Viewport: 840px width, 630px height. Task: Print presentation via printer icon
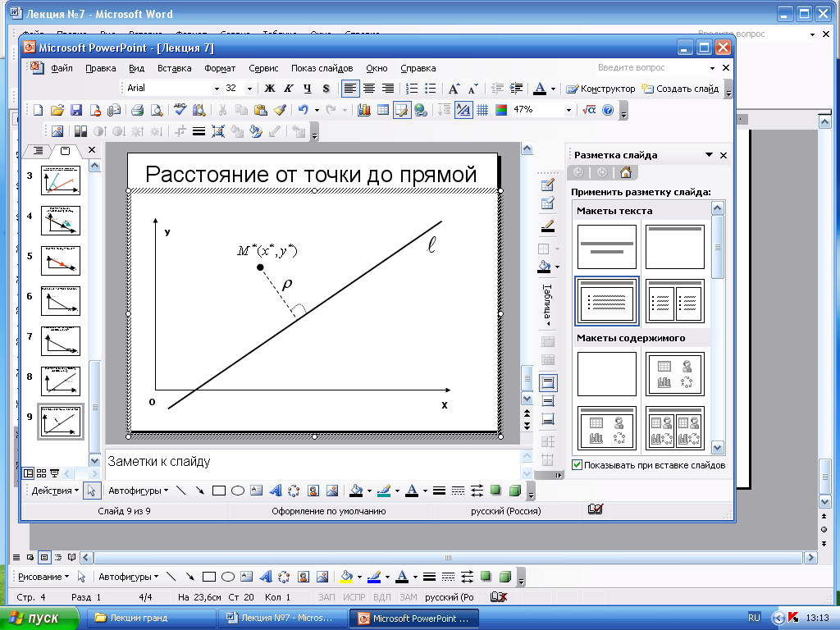(x=137, y=111)
